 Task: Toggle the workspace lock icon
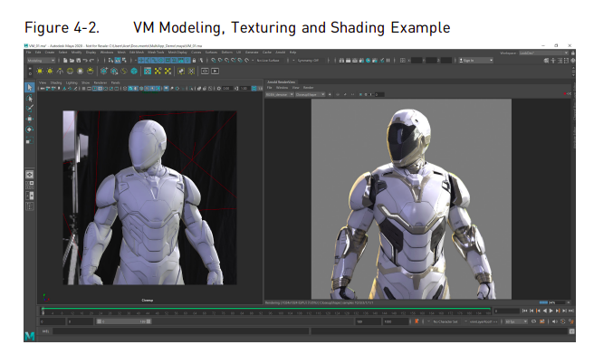click(x=573, y=53)
